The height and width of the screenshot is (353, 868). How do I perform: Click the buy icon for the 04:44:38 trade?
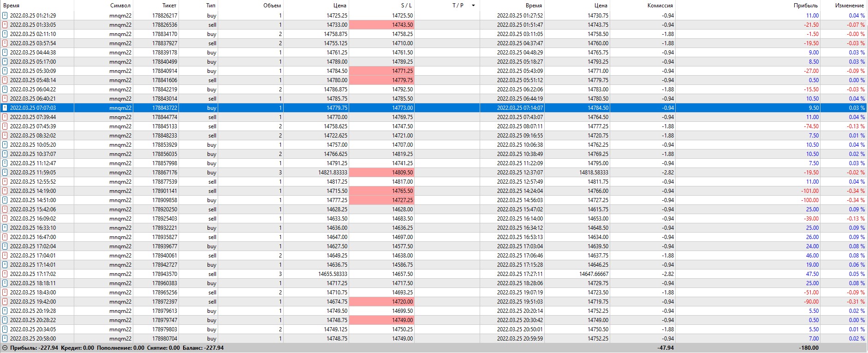(x=5, y=53)
